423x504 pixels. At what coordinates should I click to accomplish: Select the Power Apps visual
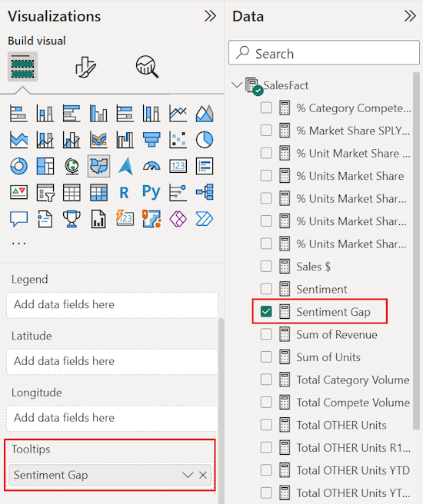click(x=178, y=219)
